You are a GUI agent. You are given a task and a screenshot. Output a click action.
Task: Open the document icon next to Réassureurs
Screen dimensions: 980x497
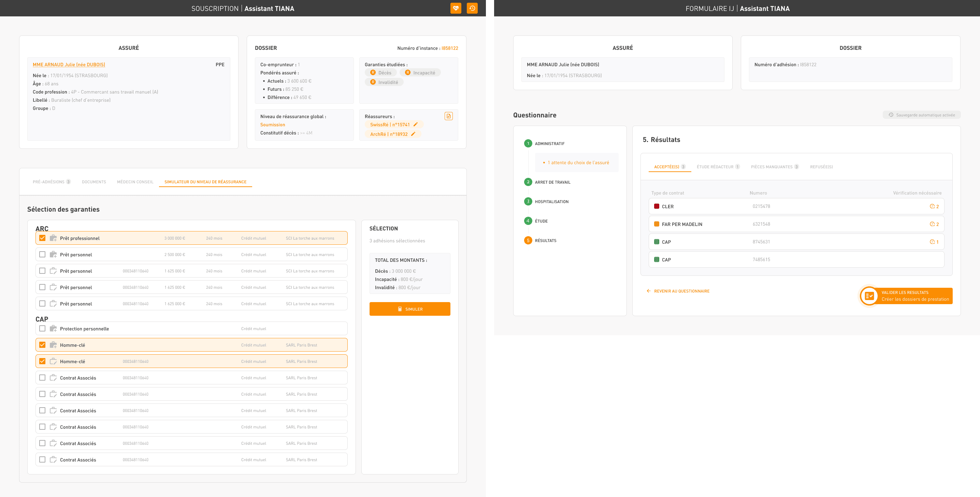[448, 116]
